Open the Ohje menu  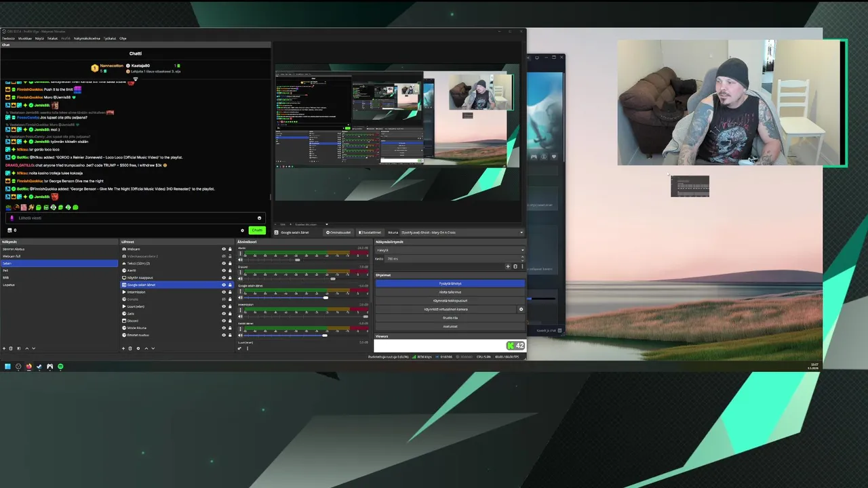pyautogui.click(x=123, y=38)
